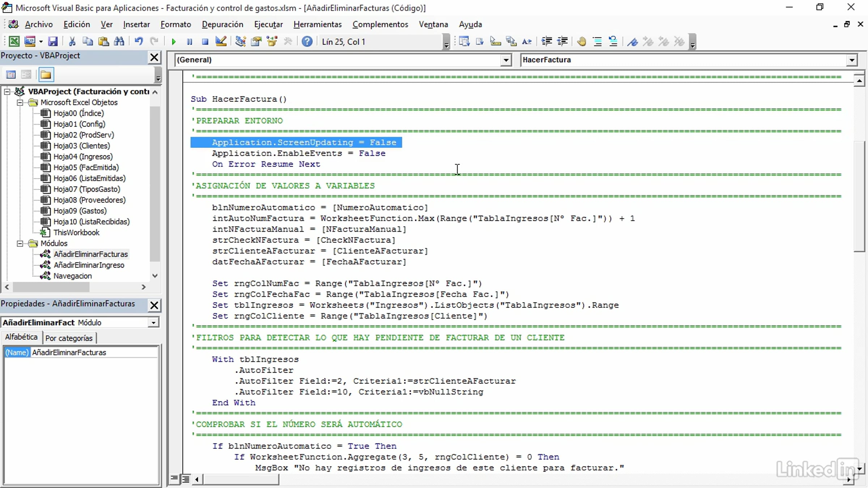Open the Project Explorer toolbar icon
Viewport: 868px width, 488px height.
240,42
